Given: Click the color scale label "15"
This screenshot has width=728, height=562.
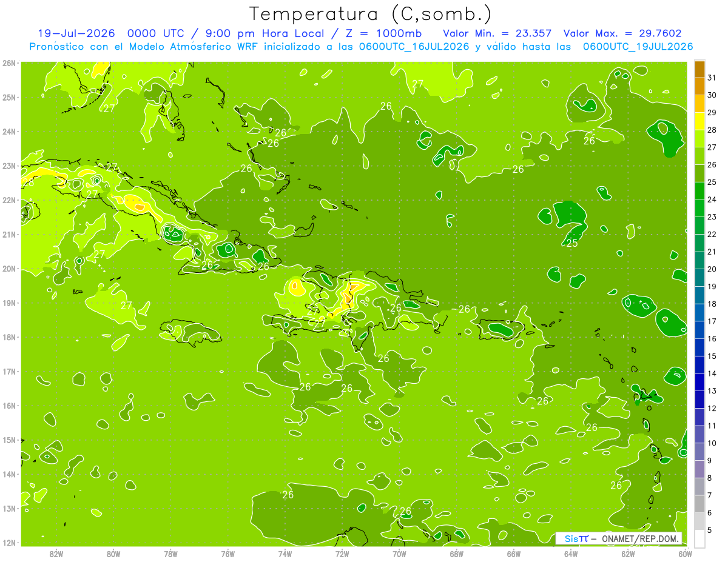Looking at the screenshot, I should point(712,356).
